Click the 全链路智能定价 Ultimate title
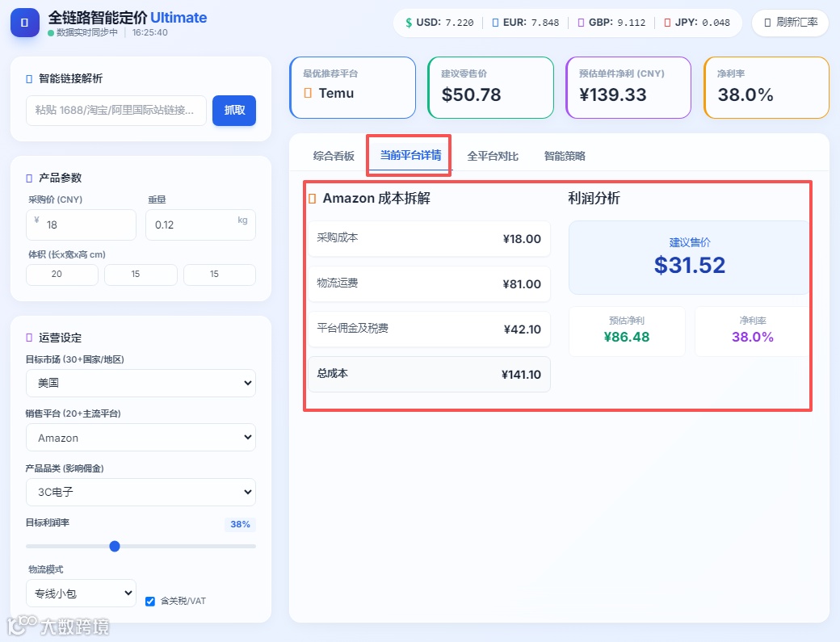 [128, 18]
